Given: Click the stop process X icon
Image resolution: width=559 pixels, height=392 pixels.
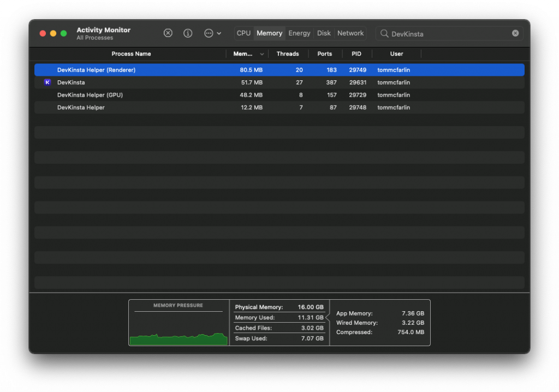Looking at the screenshot, I should [168, 33].
